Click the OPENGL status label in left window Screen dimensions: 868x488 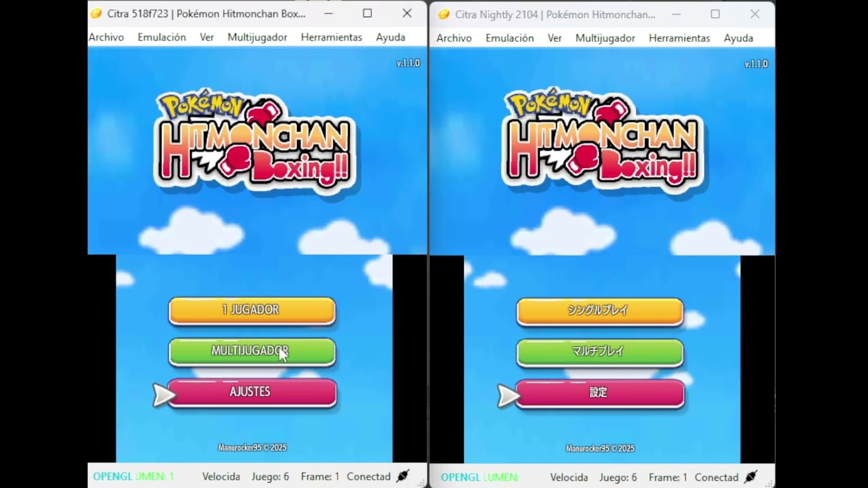113,476
